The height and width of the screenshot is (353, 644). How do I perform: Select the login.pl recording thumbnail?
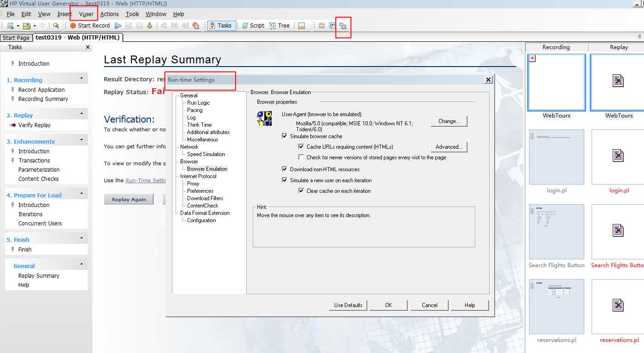coord(557,157)
